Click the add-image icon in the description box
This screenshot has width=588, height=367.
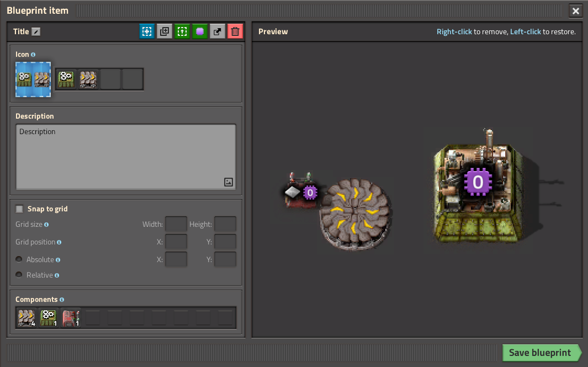(x=229, y=182)
